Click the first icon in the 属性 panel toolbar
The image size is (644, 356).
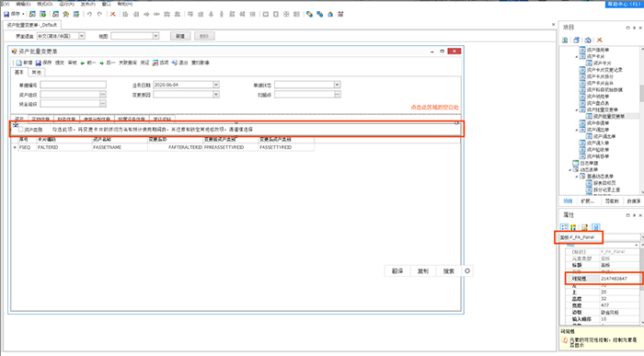[564, 227]
